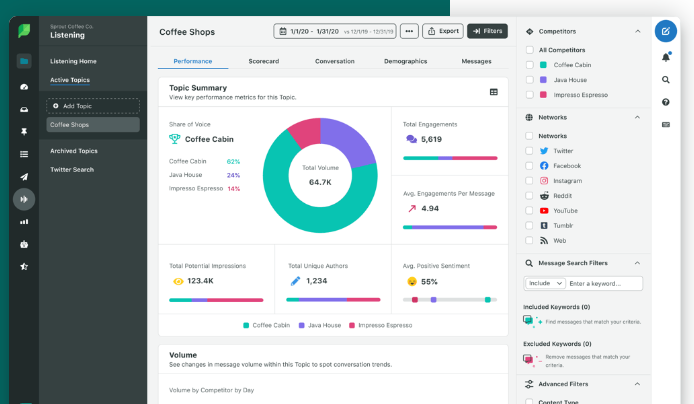The width and height of the screenshot is (694, 404).
Task: Check the Coffee Cabin competitor checkbox
Action: (529, 65)
